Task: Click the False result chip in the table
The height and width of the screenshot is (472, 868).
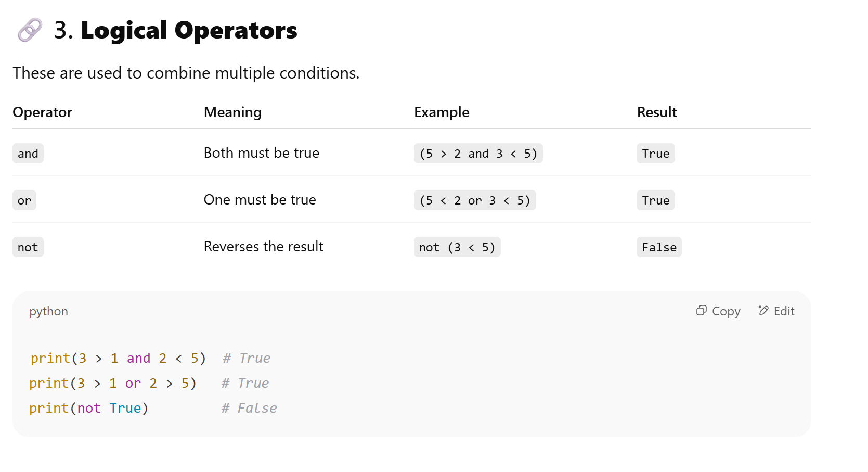Action: 658,247
